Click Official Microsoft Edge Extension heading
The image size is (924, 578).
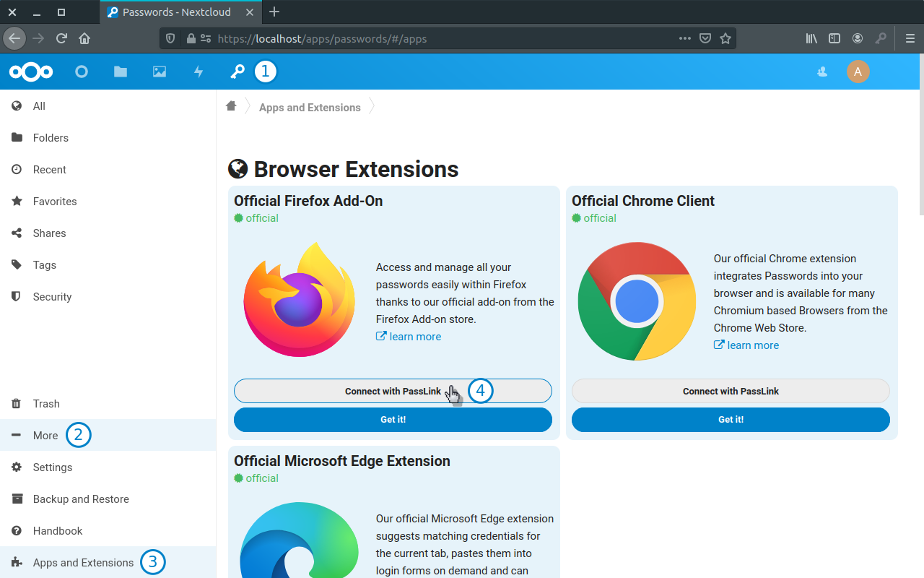coord(342,461)
